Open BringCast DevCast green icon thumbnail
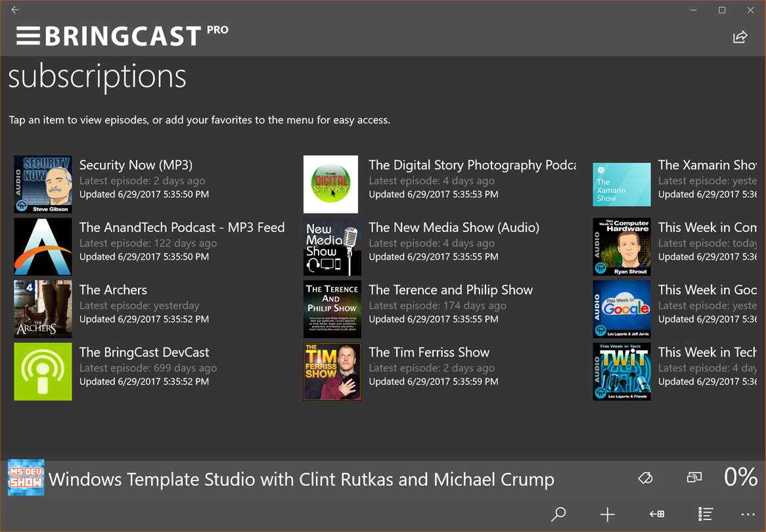766x532 pixels. [x=43, y=372]
